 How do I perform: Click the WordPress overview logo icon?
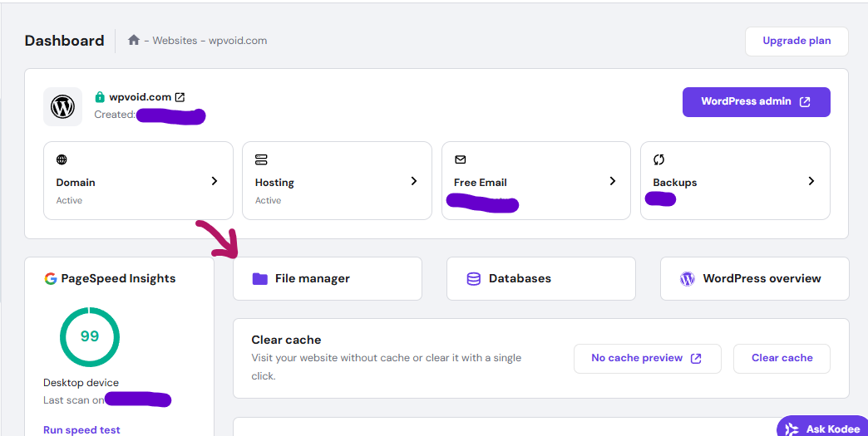(687, 278)
